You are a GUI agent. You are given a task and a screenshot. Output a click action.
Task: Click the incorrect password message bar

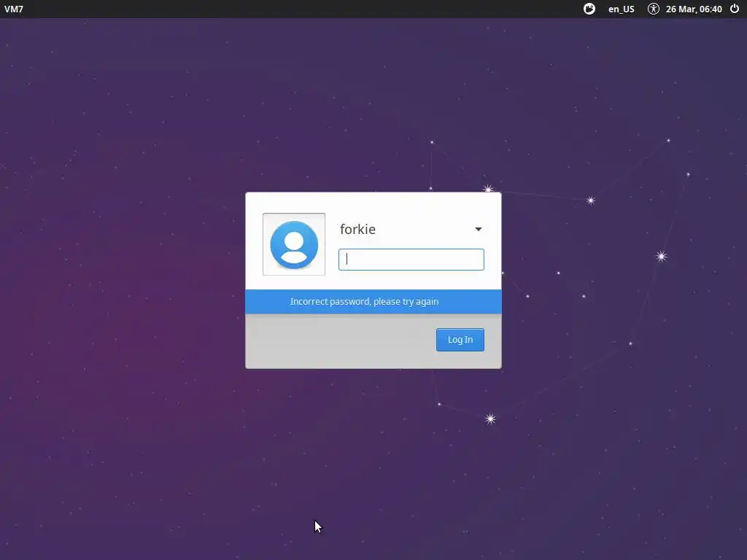373,301
